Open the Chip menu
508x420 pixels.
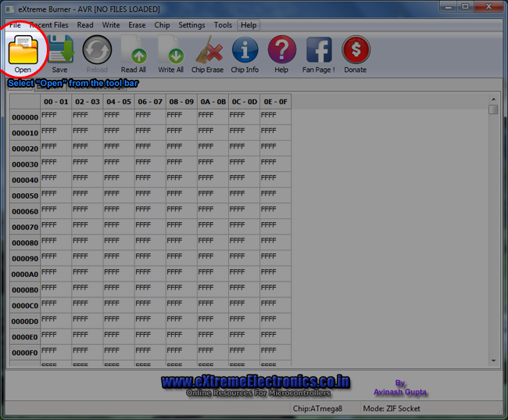coord(162,25)
